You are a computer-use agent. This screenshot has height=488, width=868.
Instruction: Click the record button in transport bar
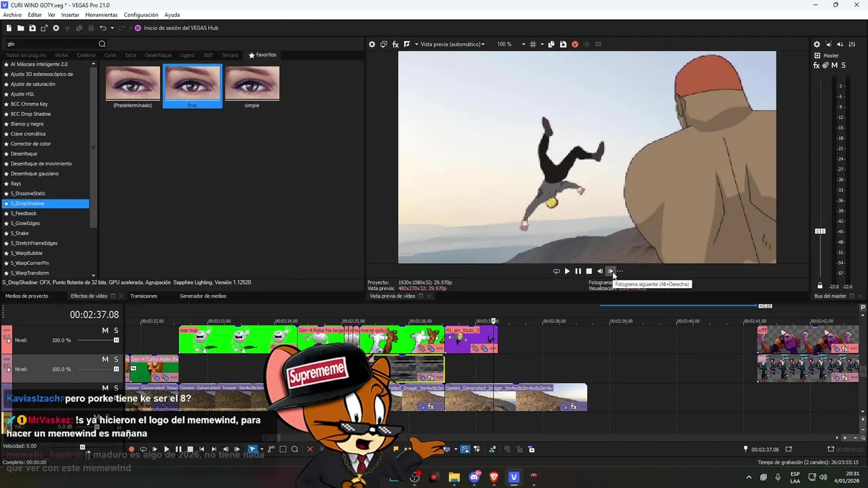point(132,449)
